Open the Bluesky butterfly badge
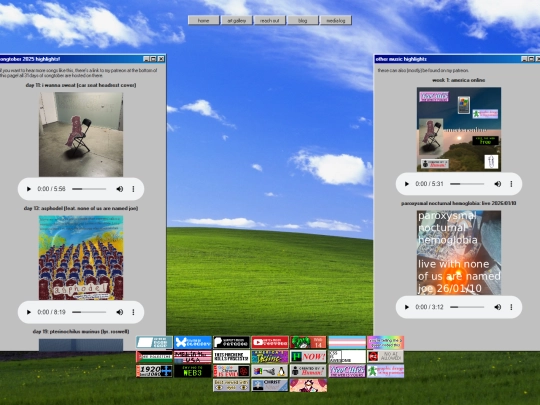The width and height of the screenshot is (540, 405). click(193, 342)
